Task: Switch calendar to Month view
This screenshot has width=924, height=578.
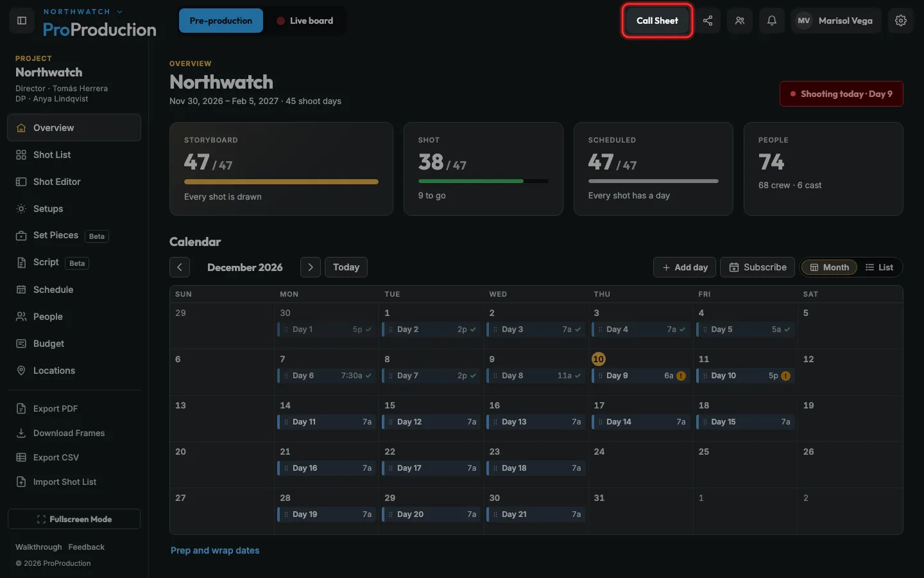Action: tap(829, 267)
